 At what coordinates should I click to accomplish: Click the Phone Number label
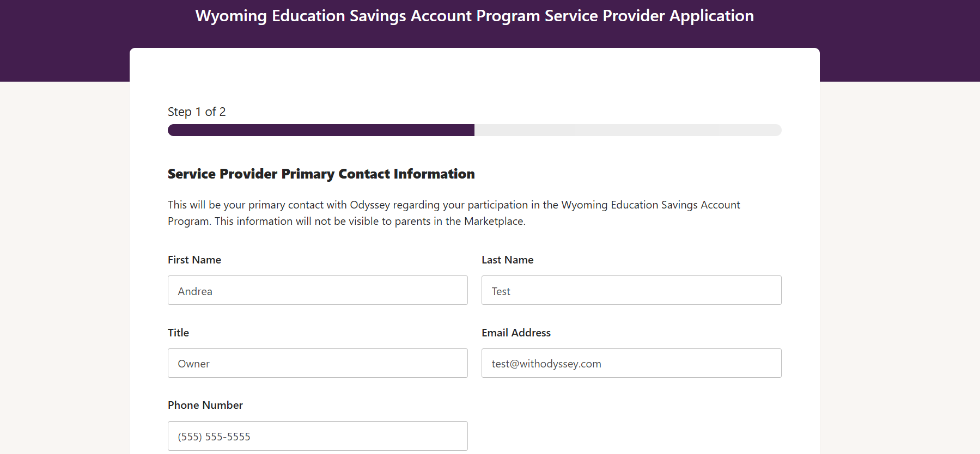click(x=205, y=405)
